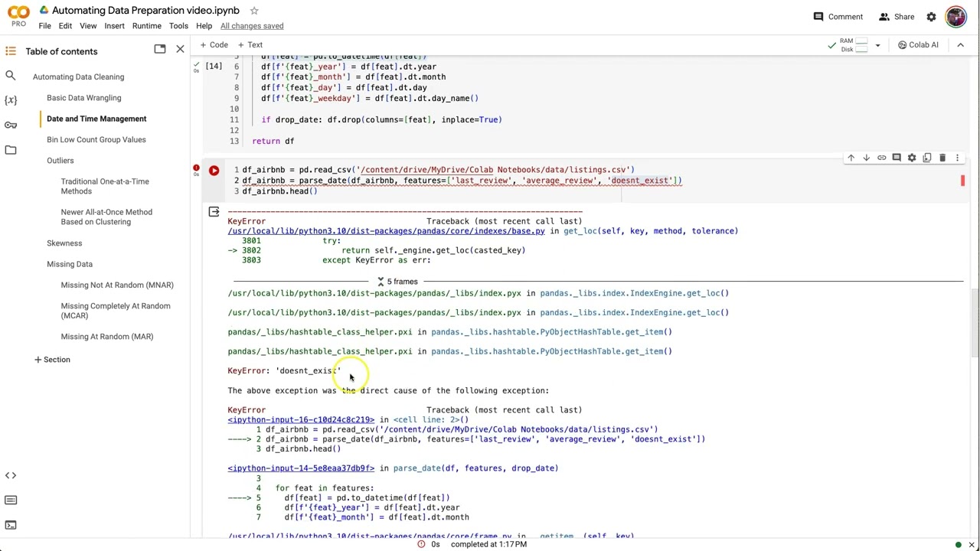Open the user account avatar
The image size is (980, 551).
point(955,16)
